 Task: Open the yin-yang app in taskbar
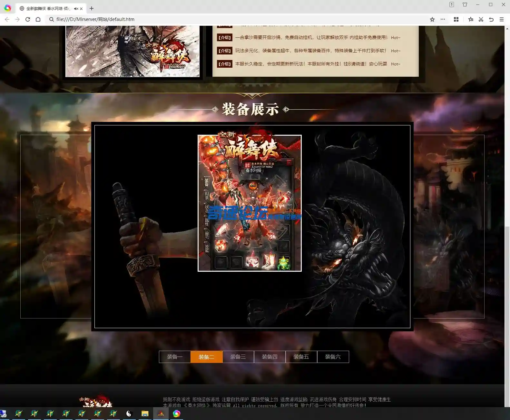[129, 414]
